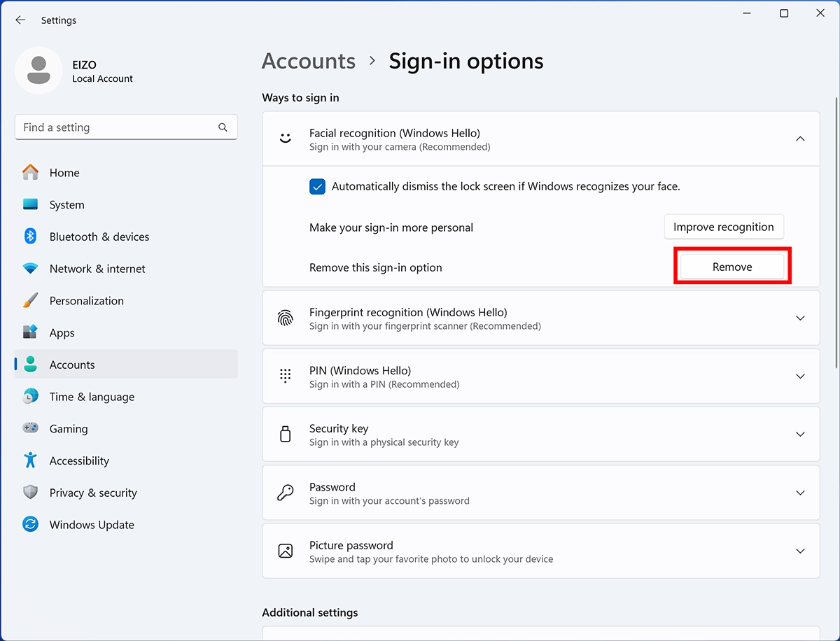Click the Improve recognition button
The height and width of the screenshot is (641, 840).
click(724, 227)
